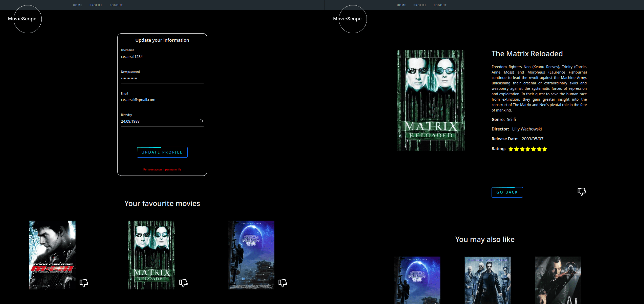
Task: Open Home in the movie page navbar
Action: coord(401,5)
